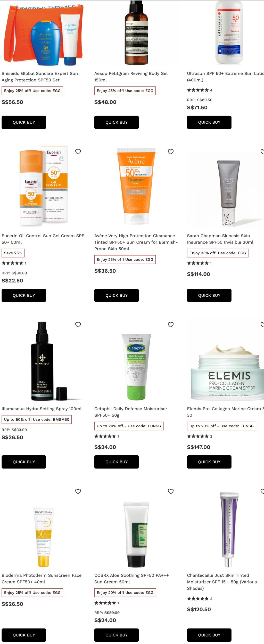Image resolution: width=264 pixels, height=644 pixels.
Task: Quick buy the Shiseido Suncare Set
Action: coord(24,122)
